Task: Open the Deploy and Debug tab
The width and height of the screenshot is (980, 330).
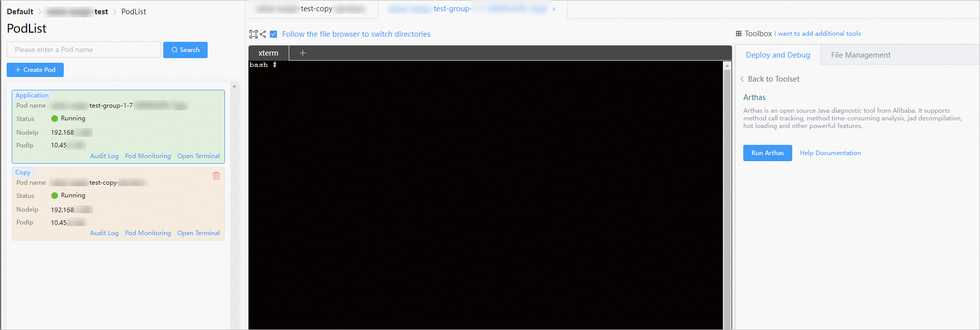Action: click(777, 55)
